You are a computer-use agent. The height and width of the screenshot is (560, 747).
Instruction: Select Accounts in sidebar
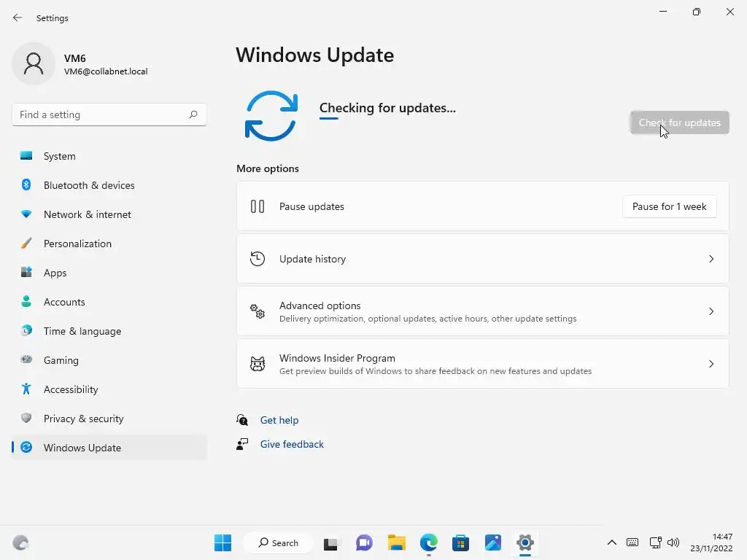[109, 302]
